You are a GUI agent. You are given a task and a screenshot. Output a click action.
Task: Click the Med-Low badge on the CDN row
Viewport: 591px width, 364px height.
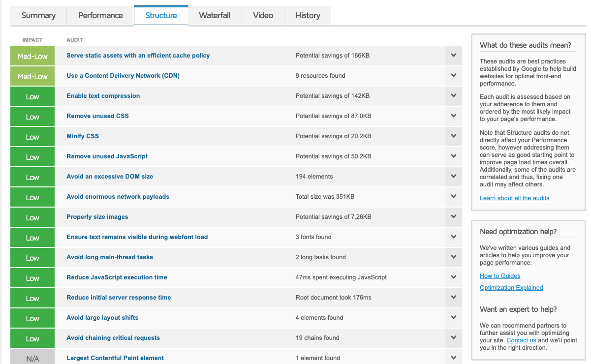[x=32, y=76]
